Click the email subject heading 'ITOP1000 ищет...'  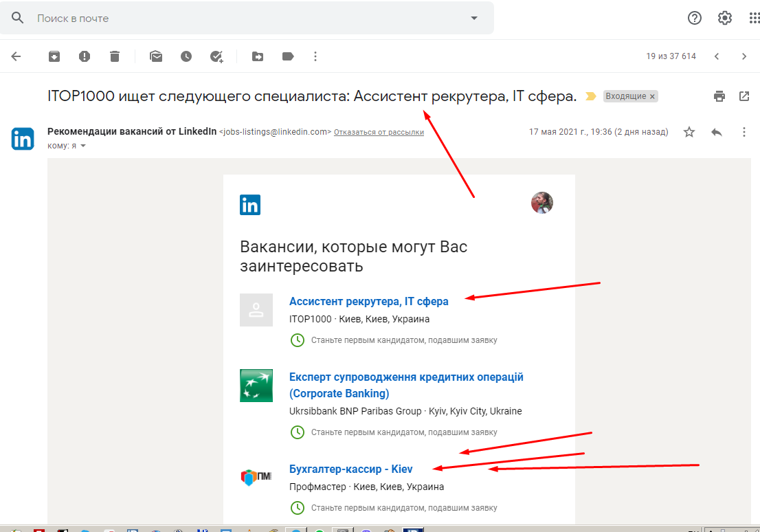(x=312, y=96)
